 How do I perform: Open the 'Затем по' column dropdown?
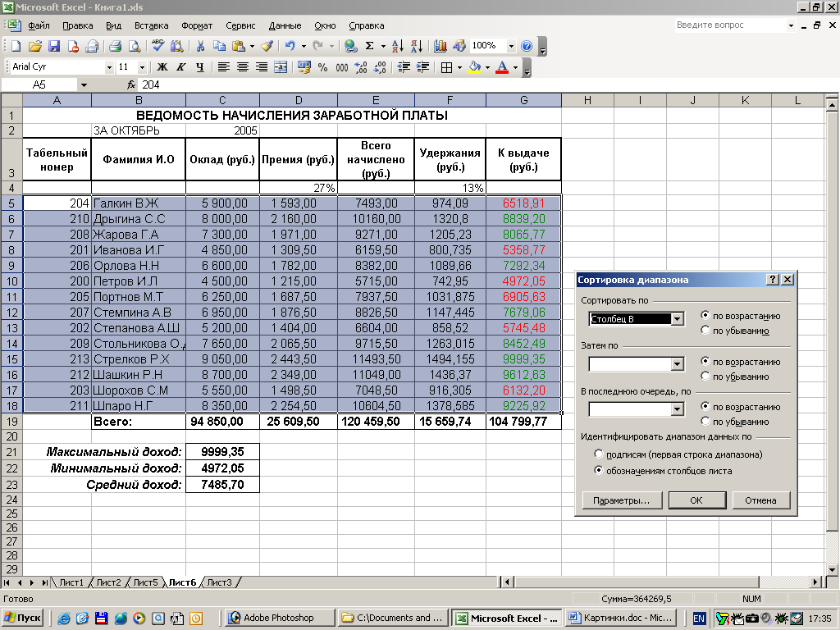point(677,364)
